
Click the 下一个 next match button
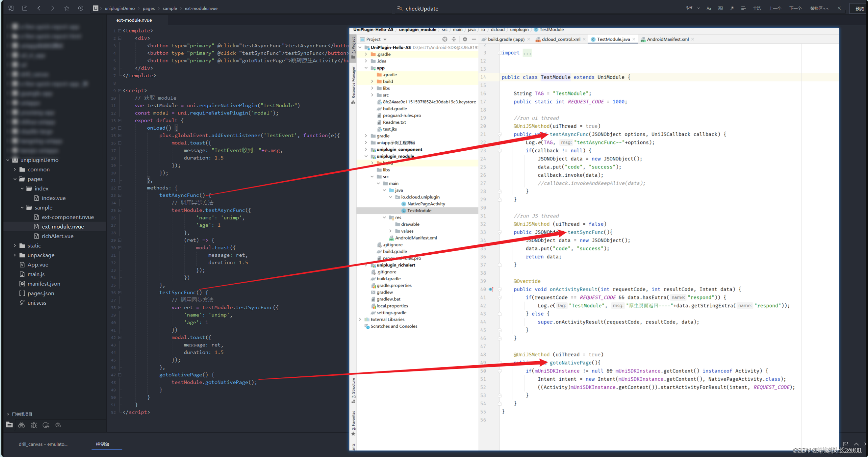(795, 8)
